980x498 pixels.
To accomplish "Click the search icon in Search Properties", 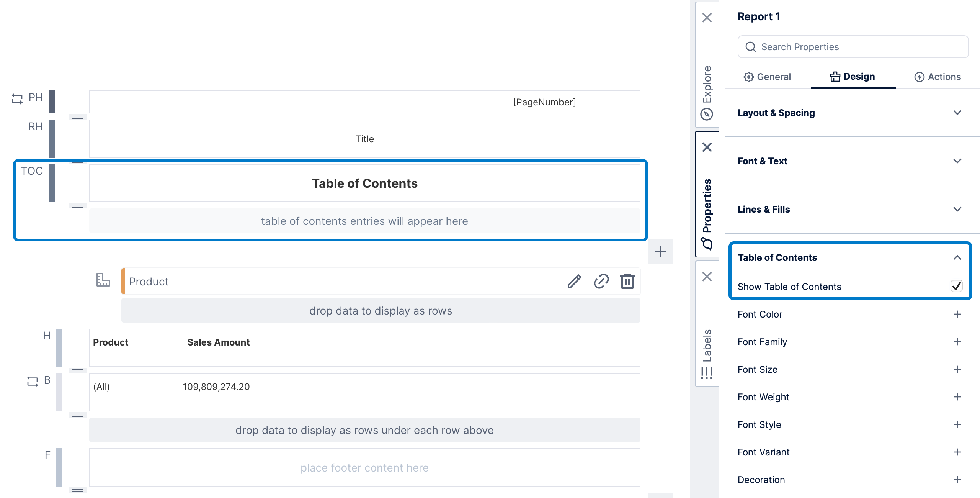I will (750, 46).
